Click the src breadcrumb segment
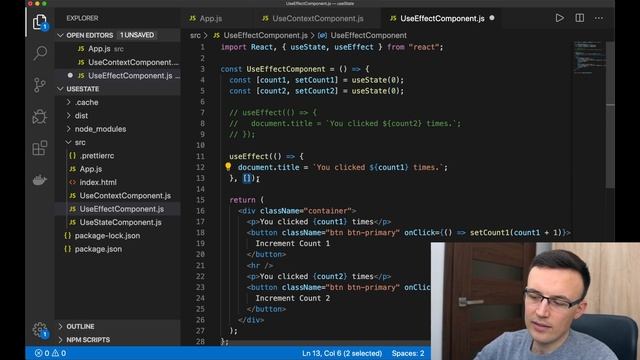Screen dimensions: 640x360 196,36
